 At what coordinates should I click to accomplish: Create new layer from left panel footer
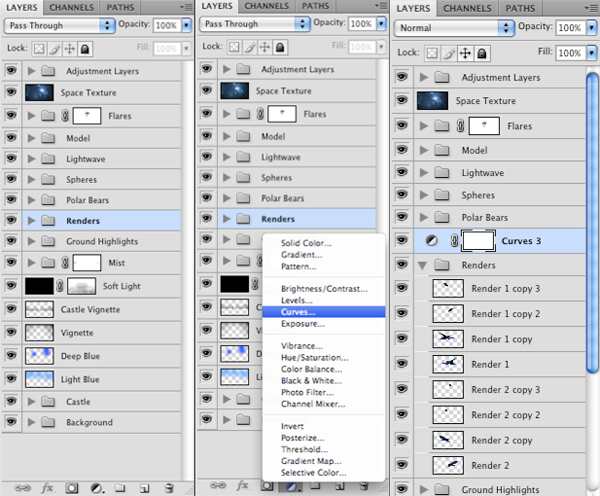[144, 488]
